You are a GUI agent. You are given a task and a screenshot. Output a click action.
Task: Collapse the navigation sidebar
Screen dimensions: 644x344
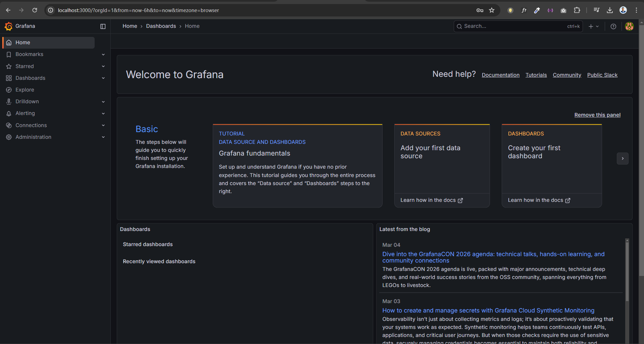click(x=103, y=26)
